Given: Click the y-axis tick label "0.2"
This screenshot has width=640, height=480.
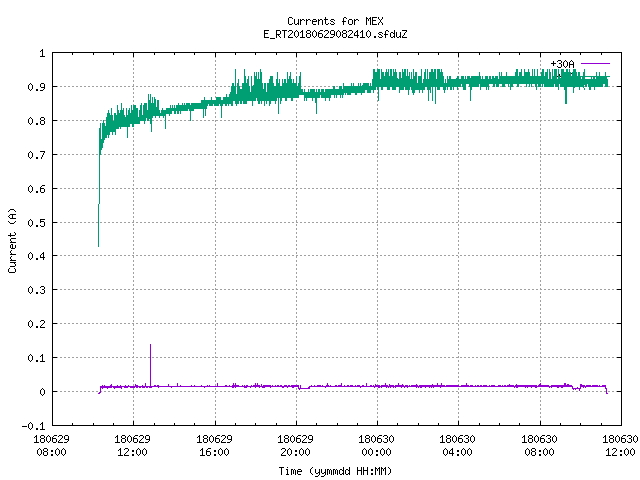Looking at the screenshot, I should 36,324.
